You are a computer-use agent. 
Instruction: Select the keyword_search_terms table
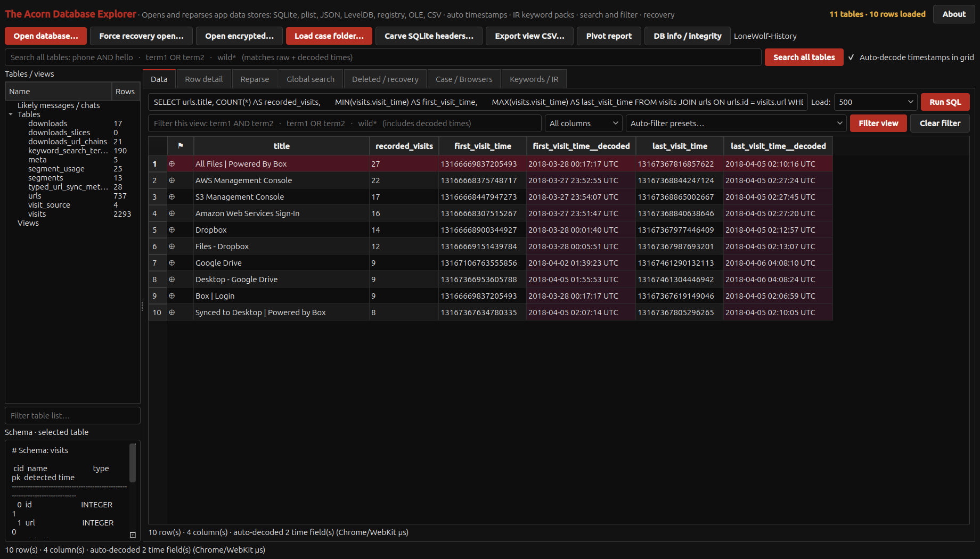(x=68, y=151)
